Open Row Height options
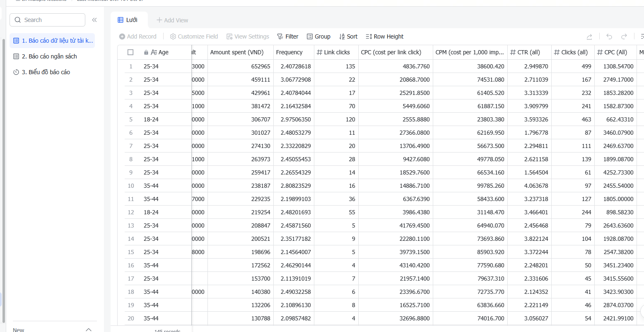Screen dimensions: 644x332 tap(385, 36)
